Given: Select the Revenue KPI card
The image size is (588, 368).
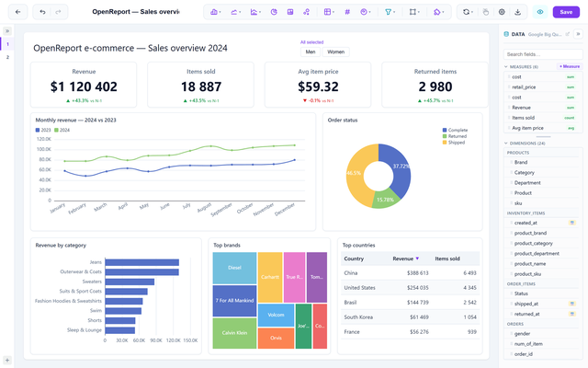Looking at the screenshot, I should tap(84, 85).
